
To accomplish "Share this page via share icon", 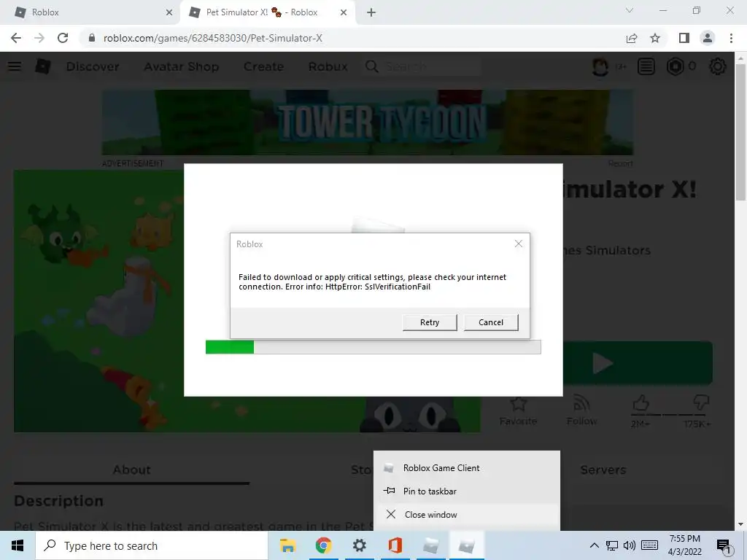I will (631, 38).
